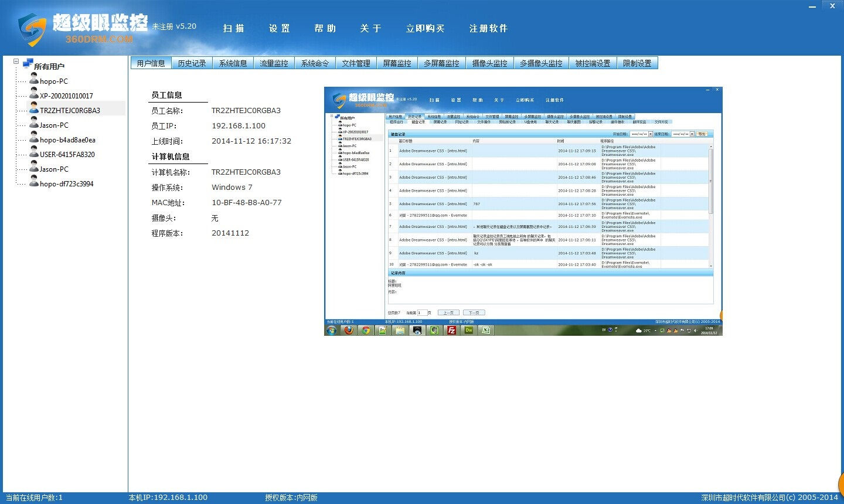Open the 历史记录 tab
This screenshot has width=844, height=504.
pyautogui.click(x=192, y=63)
